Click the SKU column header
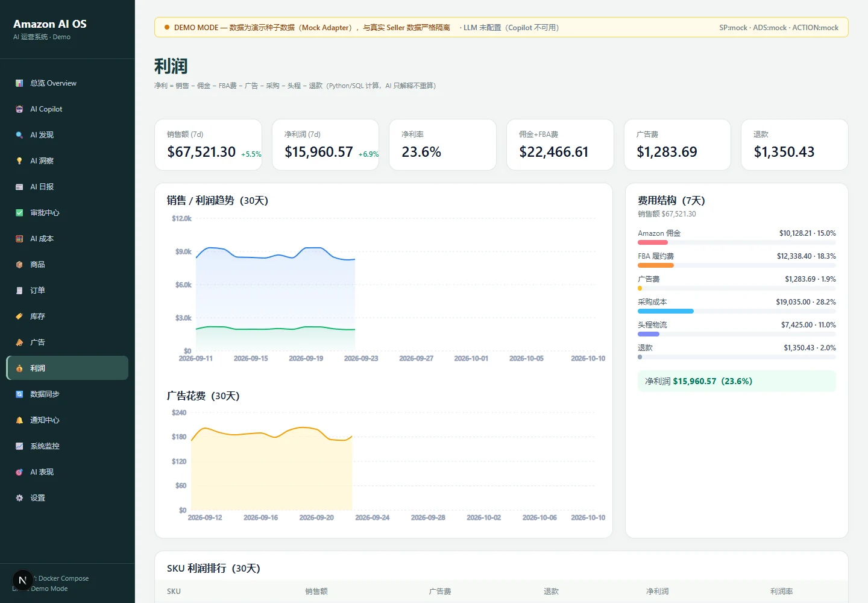Screen dimensions: 868x603 pos(174,592)
